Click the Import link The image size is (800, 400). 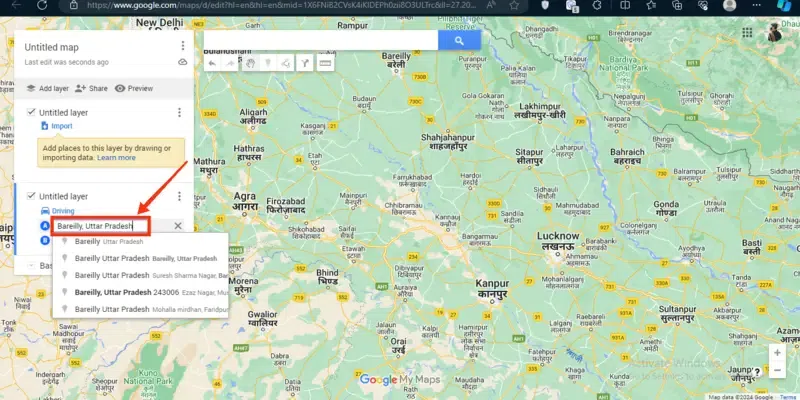(57, 126)
